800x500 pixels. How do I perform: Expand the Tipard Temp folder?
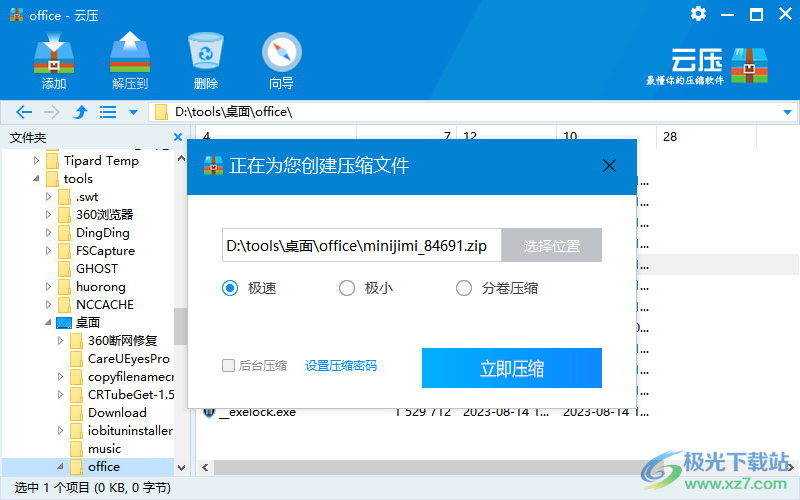pos(36,161)
